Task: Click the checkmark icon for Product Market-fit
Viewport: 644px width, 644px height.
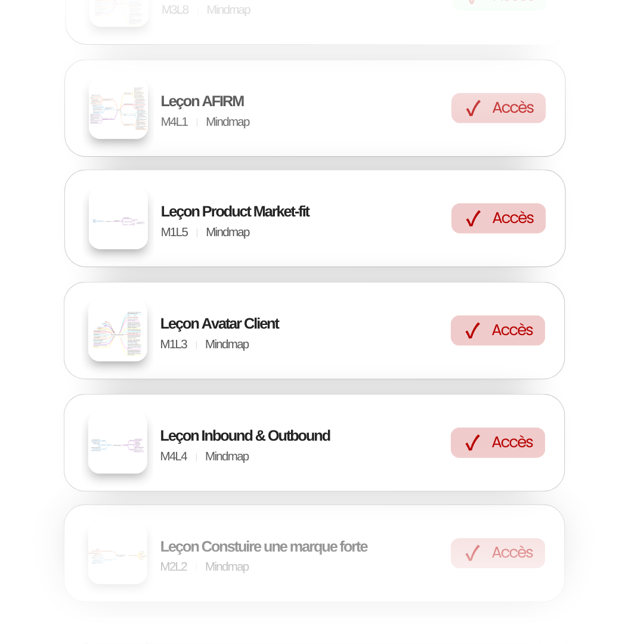Action: tap(473, 219)
